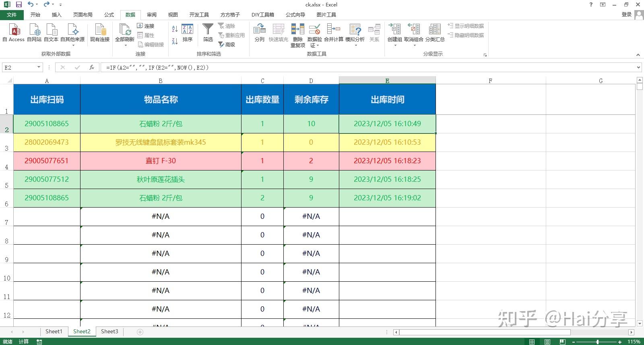The width and height of the screenshot is (644, 345).
Task: Redo the last action
Action: 47,4
